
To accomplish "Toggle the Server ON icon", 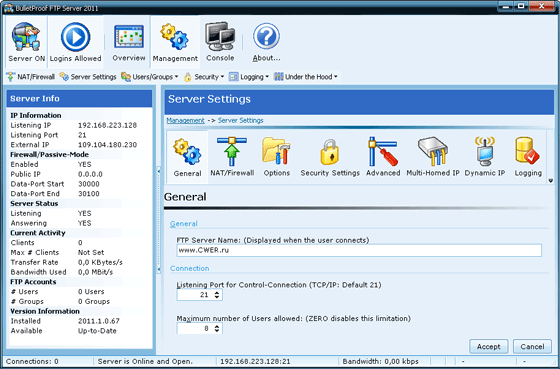I will pos(26,42).
